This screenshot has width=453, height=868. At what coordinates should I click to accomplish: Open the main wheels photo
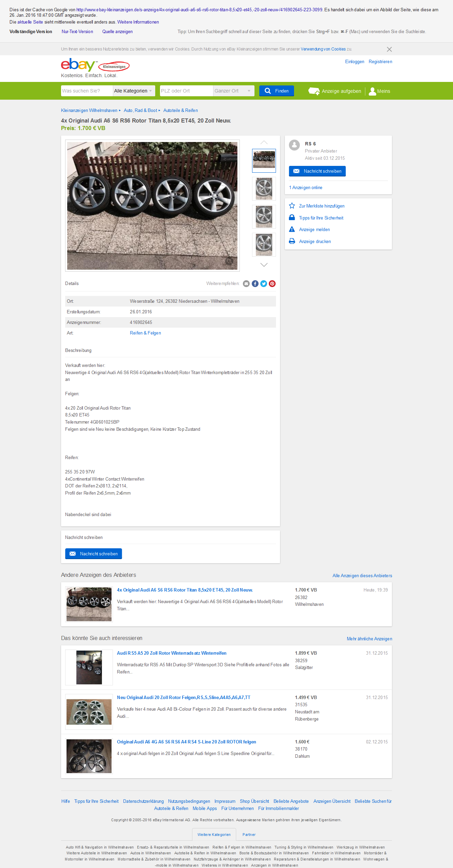[x=152, y=206]
